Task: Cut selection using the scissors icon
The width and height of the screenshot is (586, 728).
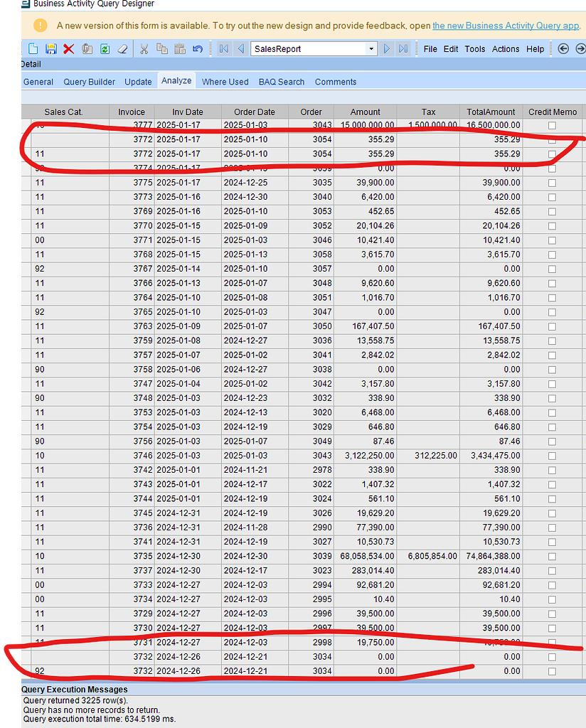Action: [144, 48]
